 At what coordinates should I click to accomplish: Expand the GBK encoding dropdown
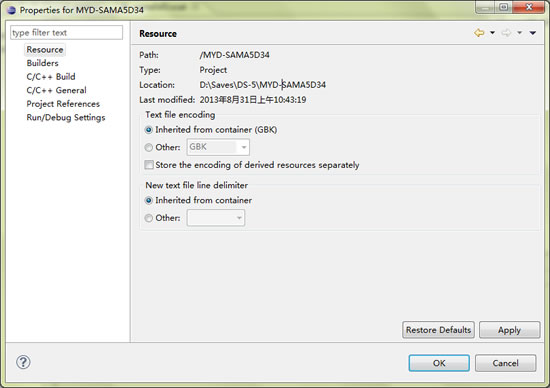click(243, 147)
